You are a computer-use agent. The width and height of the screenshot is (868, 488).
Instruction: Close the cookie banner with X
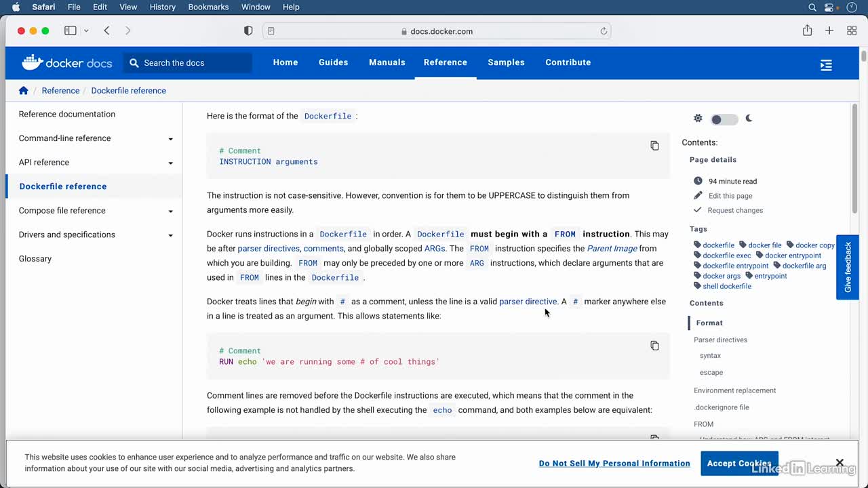(x=840, y=463)
